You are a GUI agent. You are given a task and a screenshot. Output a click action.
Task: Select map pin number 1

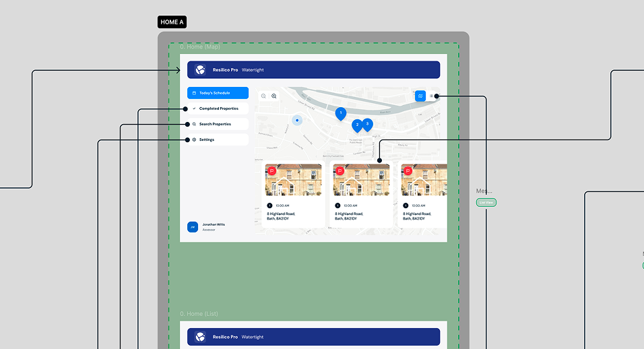click(x=340, y=113)
